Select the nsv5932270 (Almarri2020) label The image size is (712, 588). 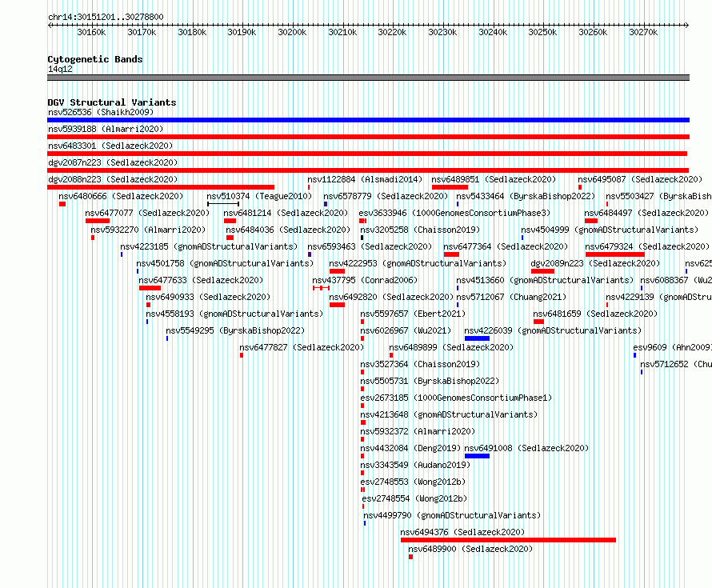(x=148, y=230)
